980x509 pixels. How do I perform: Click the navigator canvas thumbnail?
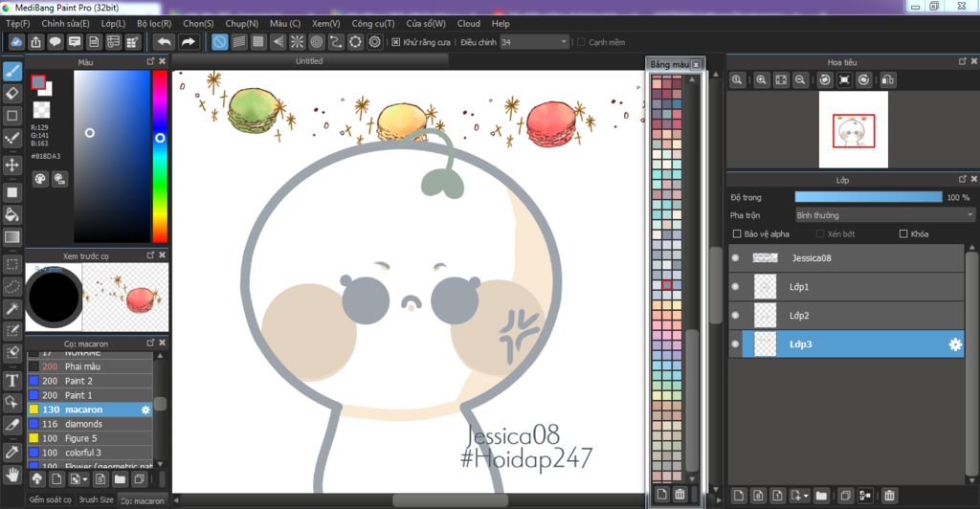853,130
